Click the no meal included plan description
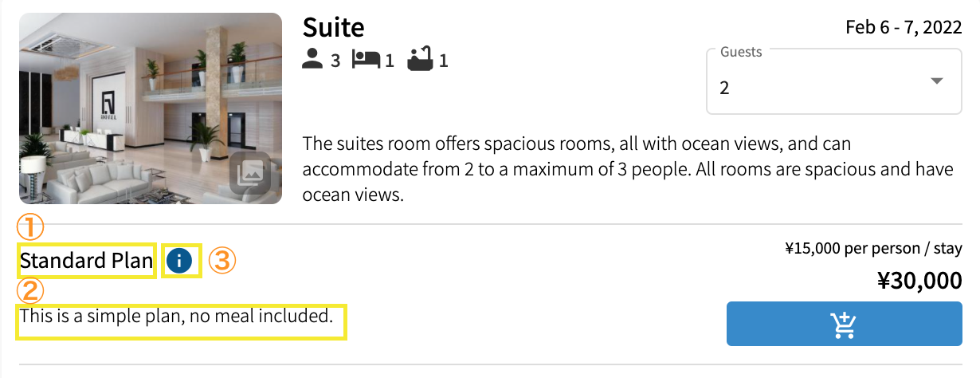The height and width of the screenshot is (378, 980). pos(176,316)
